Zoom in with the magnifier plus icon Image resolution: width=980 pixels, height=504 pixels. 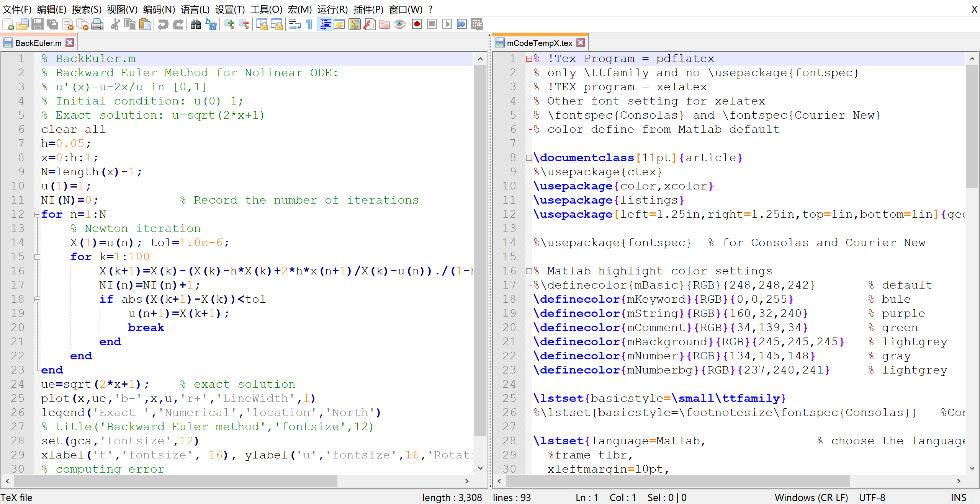229,24
